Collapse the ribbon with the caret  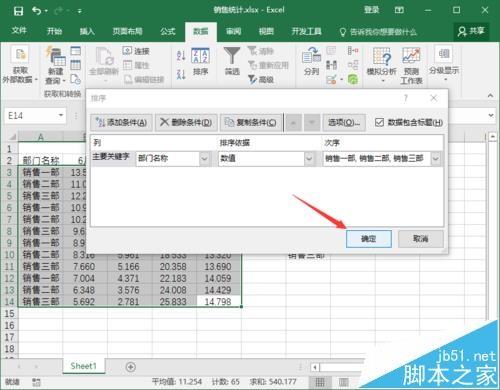(490, 95)
